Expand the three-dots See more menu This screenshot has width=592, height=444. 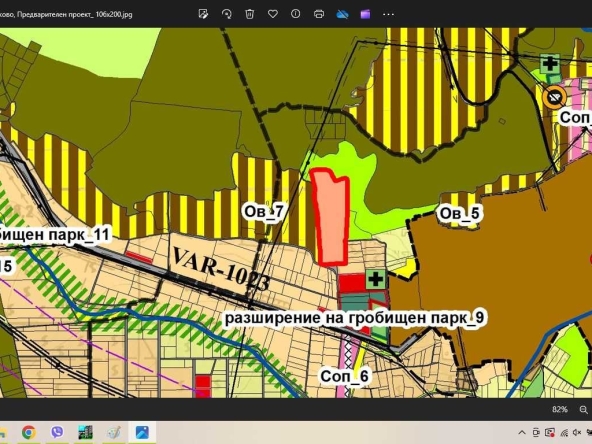(x=388, y=14)
